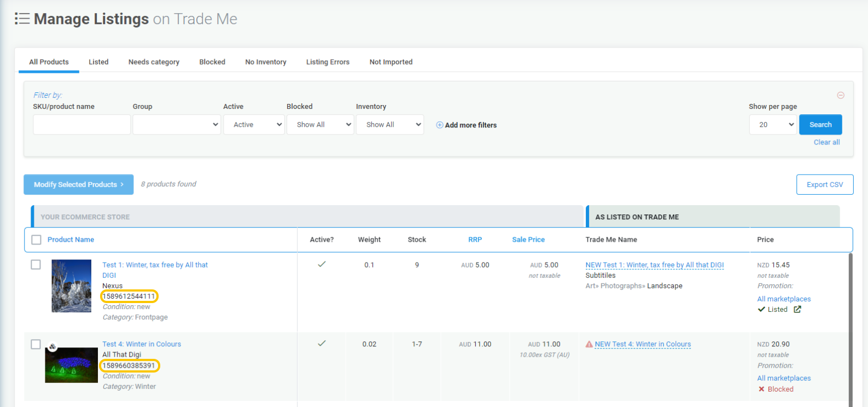Click SKU text 1589660385391
Image resolution: width=868 pixels, height=407 pixels.
[x=129, y=365]
